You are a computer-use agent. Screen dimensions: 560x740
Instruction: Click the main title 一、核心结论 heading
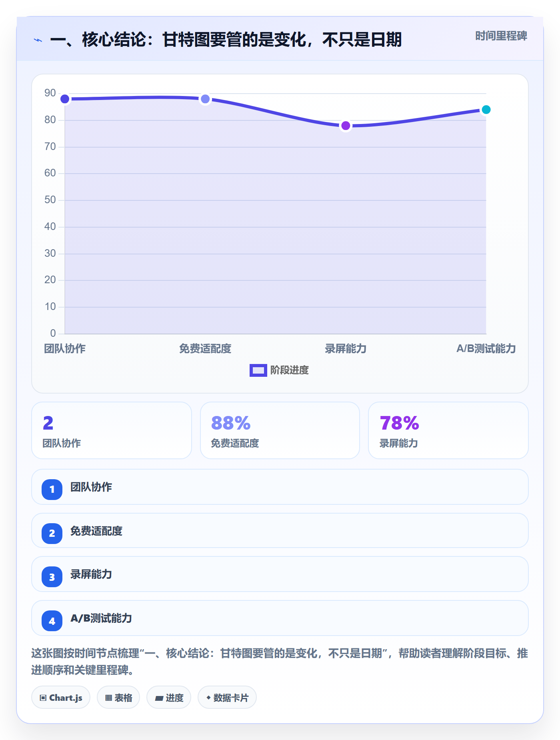coord(226,40)
